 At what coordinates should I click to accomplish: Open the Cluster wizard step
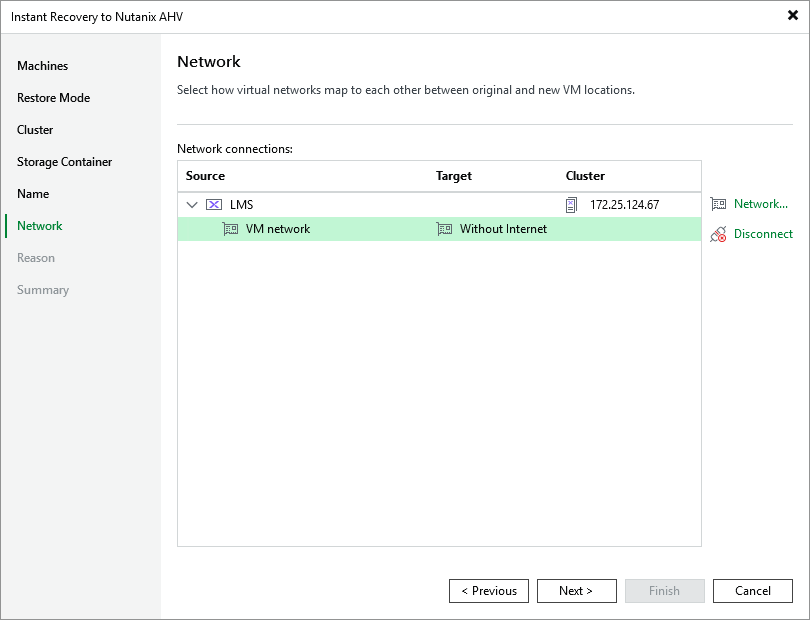(35, 129)
